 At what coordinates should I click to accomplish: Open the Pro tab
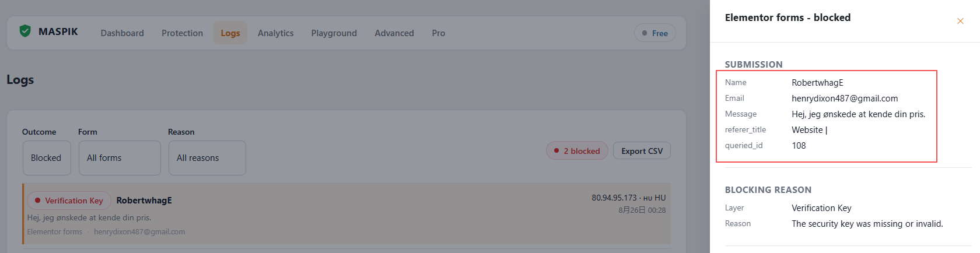pyautogui.click(x=439, y=33)
